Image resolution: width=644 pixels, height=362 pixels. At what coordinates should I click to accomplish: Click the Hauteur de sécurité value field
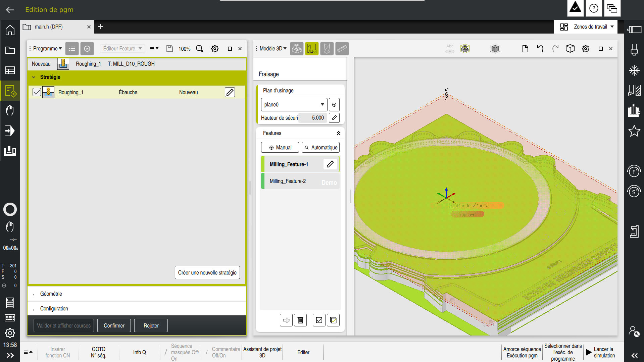[x=314, y=118]
